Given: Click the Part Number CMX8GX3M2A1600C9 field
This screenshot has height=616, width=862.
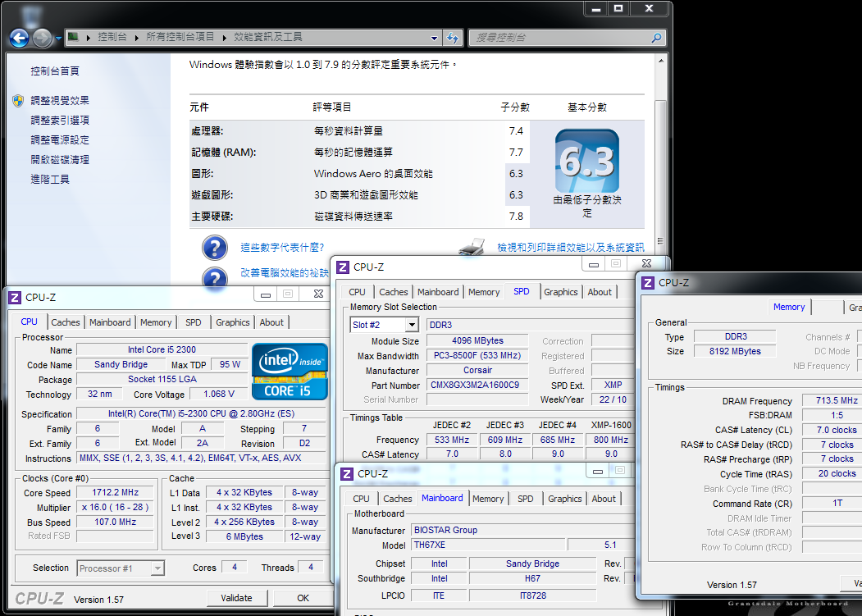Looking at the screenshot, I should pyautogui.click(x=477, y=385).
